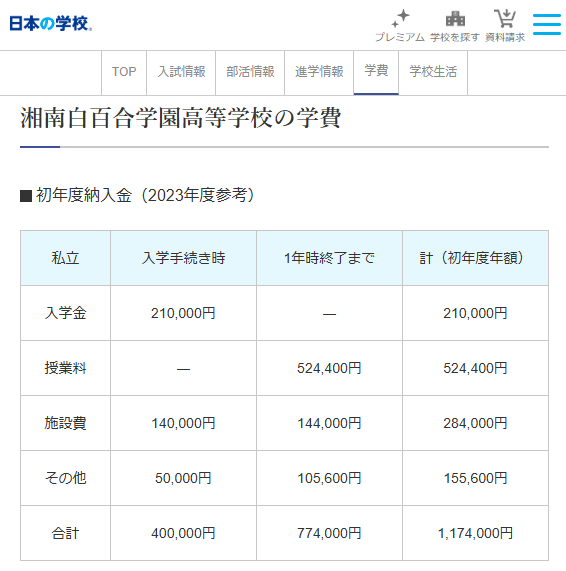Switch to the 入試情報 tab
Viewport: 566px width, 571px height.
[181, 72]
